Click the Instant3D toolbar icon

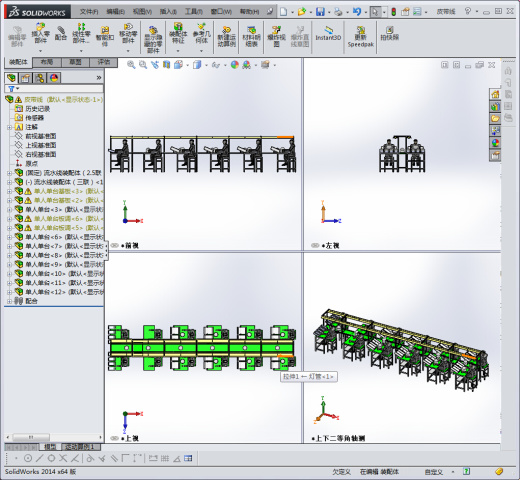point(328,34)
